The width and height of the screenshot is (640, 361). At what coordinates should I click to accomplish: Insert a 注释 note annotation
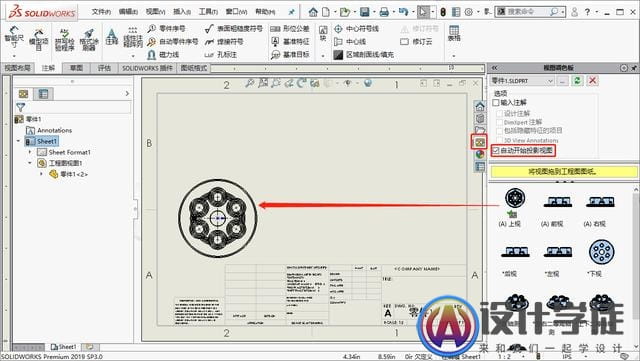111,38
